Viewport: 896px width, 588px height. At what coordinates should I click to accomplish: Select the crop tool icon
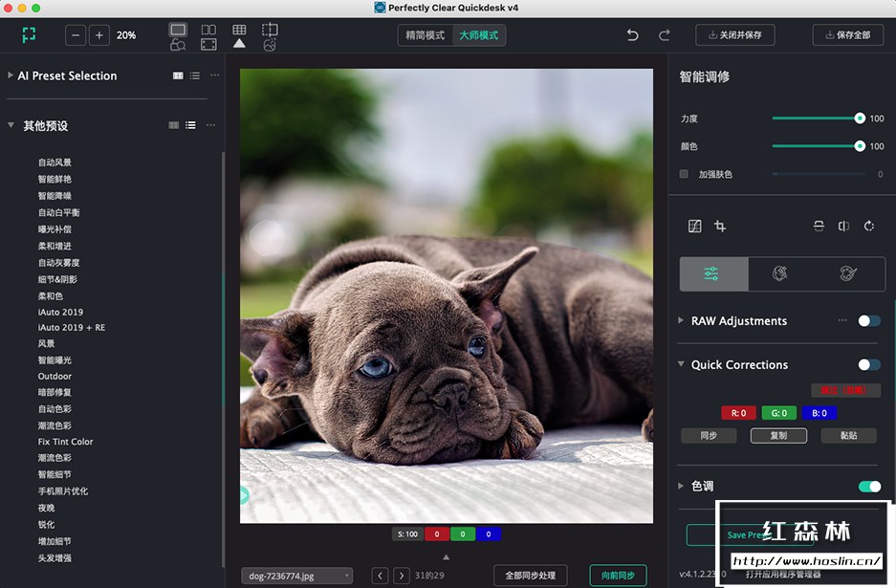coord(722,227)
